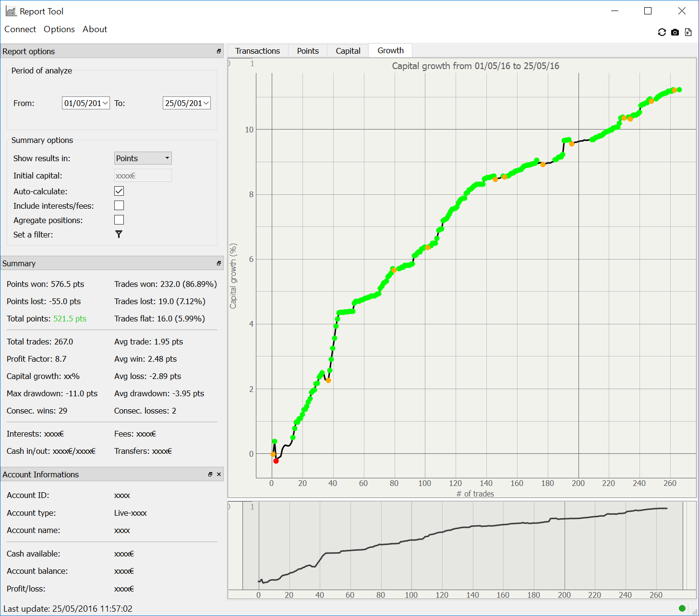Click the export file icon
This screenshot has width=699, height=616.
click(x=688, y=32)
